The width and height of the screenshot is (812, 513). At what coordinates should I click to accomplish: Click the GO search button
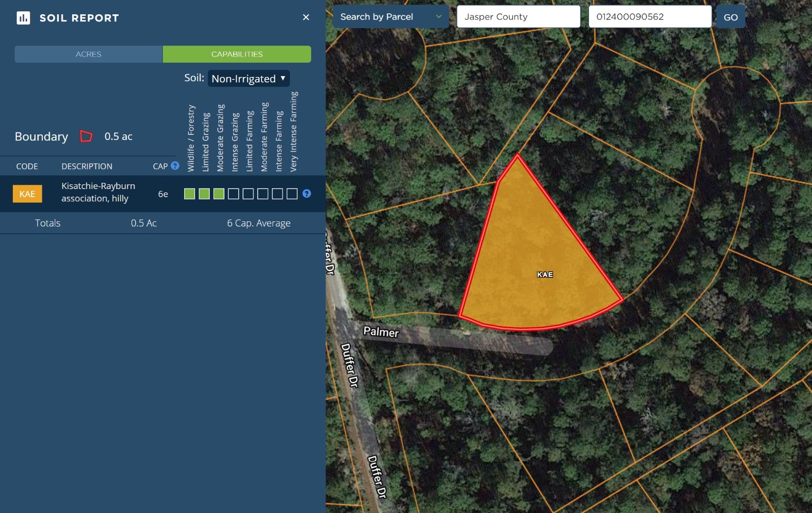[x=730, y=17]
